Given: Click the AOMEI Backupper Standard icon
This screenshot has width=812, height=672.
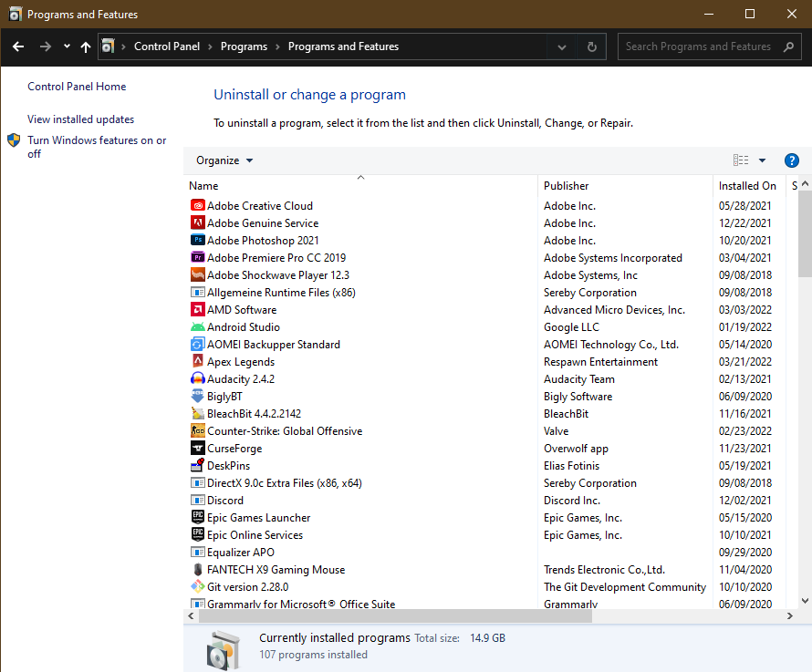Looking at the screenshot, I should click(197, 345).
